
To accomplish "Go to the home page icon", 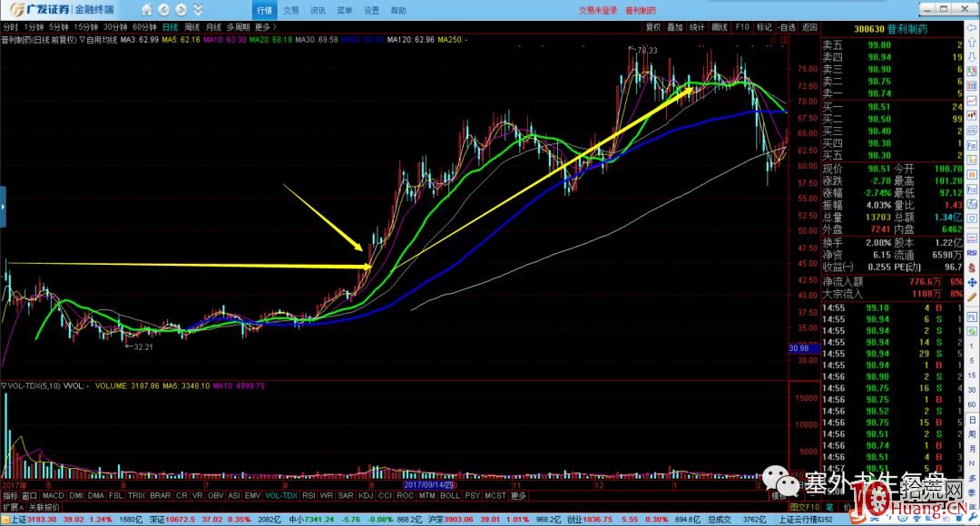I will coord(147,9).
